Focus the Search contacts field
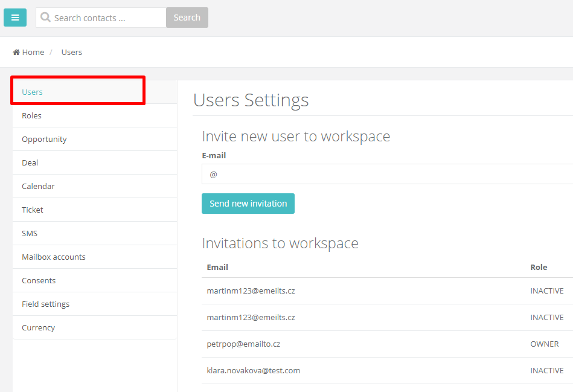573x392 pixels. point(101,18)
